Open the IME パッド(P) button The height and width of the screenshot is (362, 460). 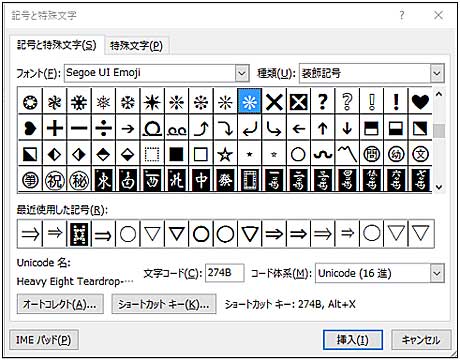pos(44,340)
